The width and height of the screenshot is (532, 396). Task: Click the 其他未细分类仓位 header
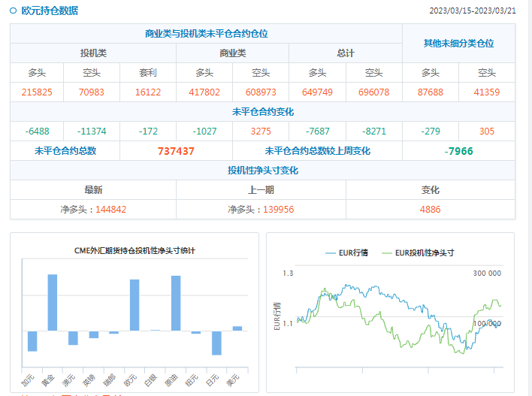[458, 44]
